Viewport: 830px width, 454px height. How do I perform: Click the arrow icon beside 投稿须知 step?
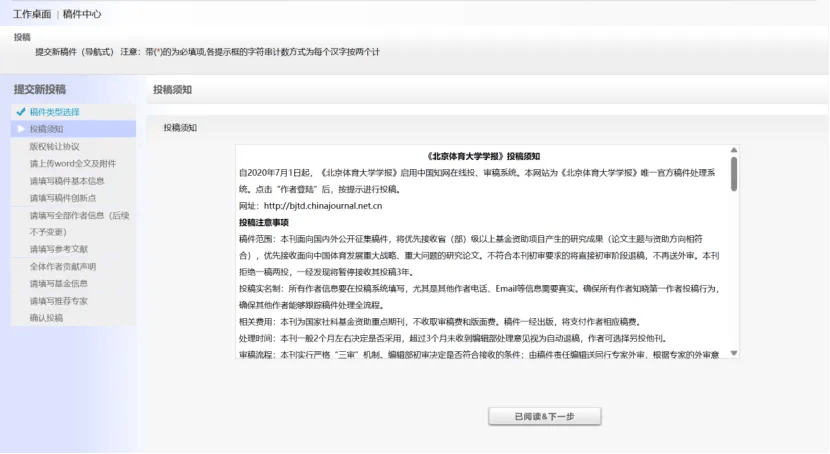click(20, 129)
